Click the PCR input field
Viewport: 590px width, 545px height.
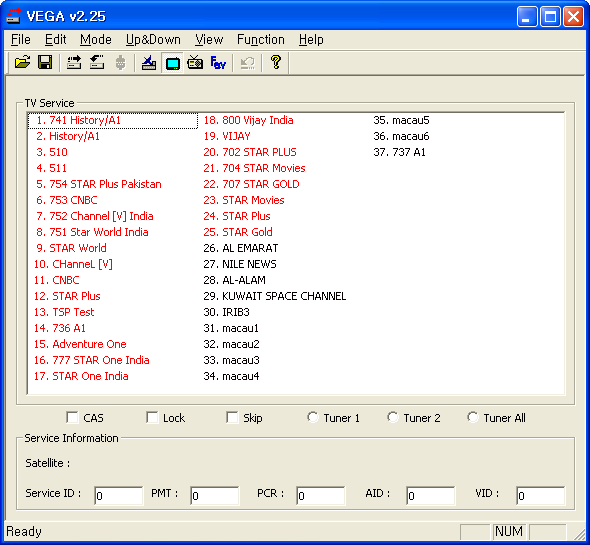pyautogui.click(x=321, y=496)
